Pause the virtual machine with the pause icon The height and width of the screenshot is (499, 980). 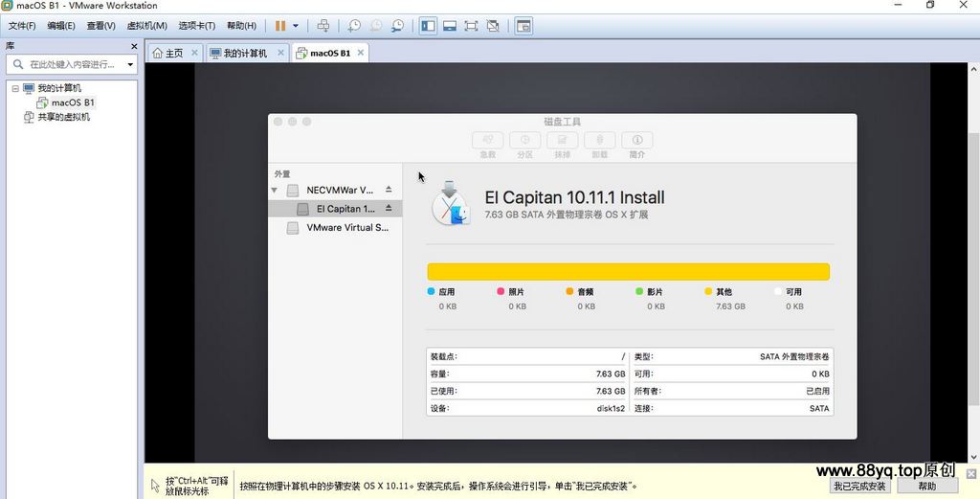point(280,26)
